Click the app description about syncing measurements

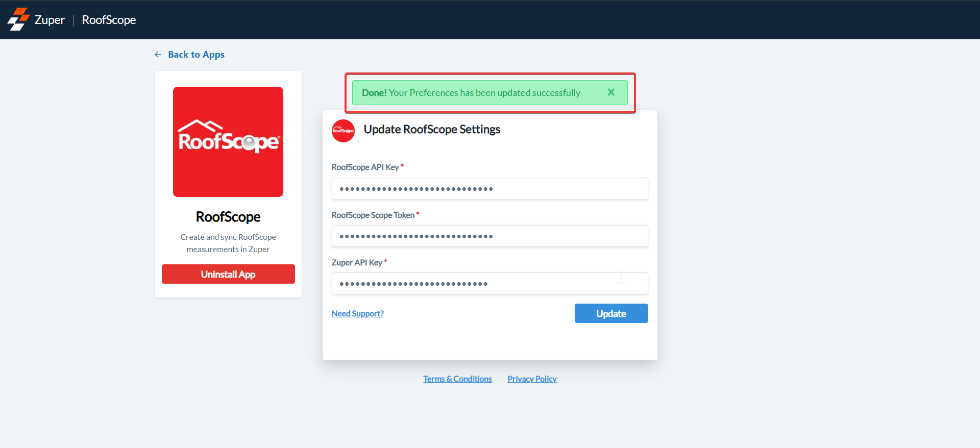click(x=228, y=243)
